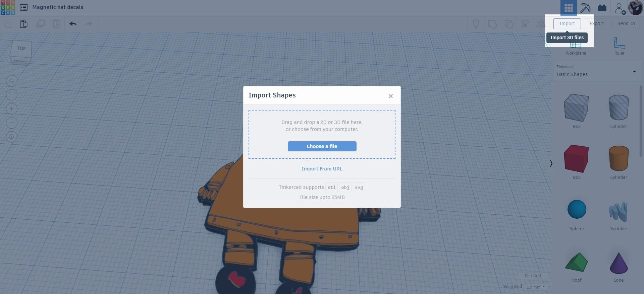Click the Home view icon
The image size is (644, 294).
click(x=12, y=81)
